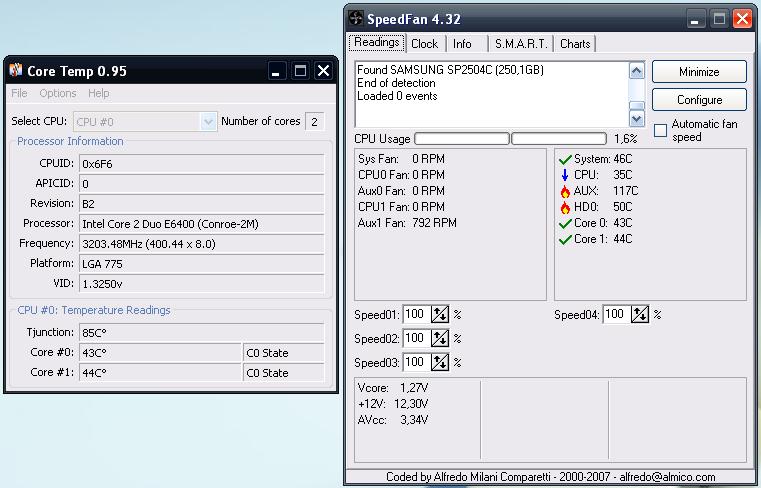Click the VID value 1.3250v
This screenshot has width=761, height=488.
[x=201, y=284]
